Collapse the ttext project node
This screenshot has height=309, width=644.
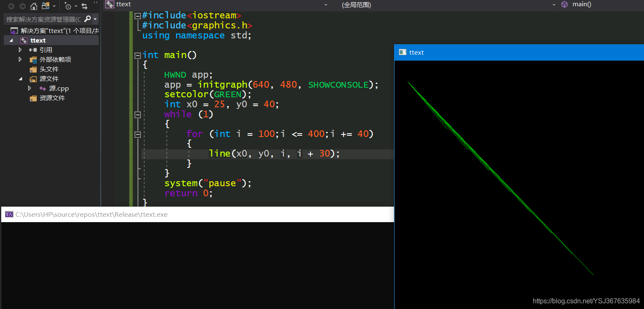11,41
